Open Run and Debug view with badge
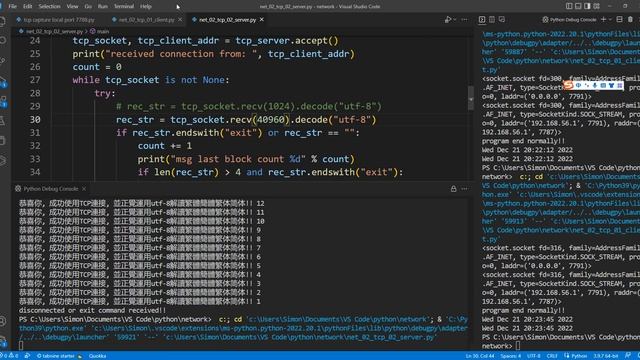The width and height of the screenshot is (640, 360). pyautogui.click(x=3, y=81)
